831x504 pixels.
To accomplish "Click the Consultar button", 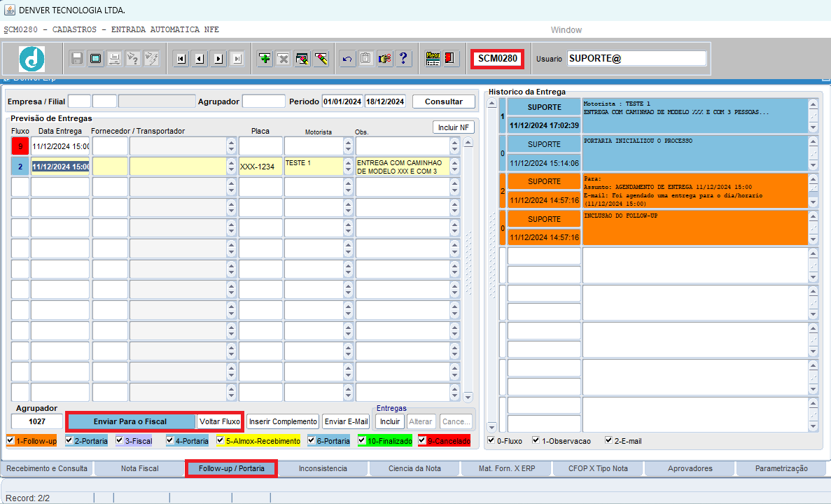I will [x=444, y=101].
